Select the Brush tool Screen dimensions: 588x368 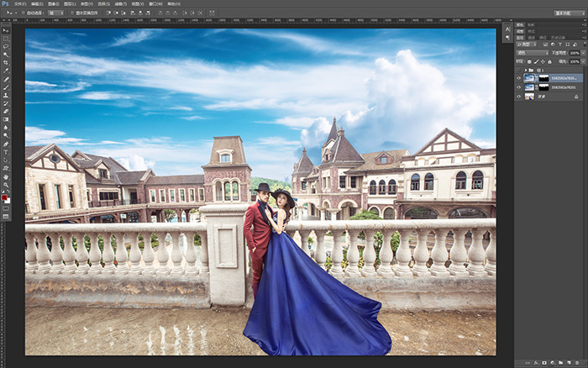(6, 87)
